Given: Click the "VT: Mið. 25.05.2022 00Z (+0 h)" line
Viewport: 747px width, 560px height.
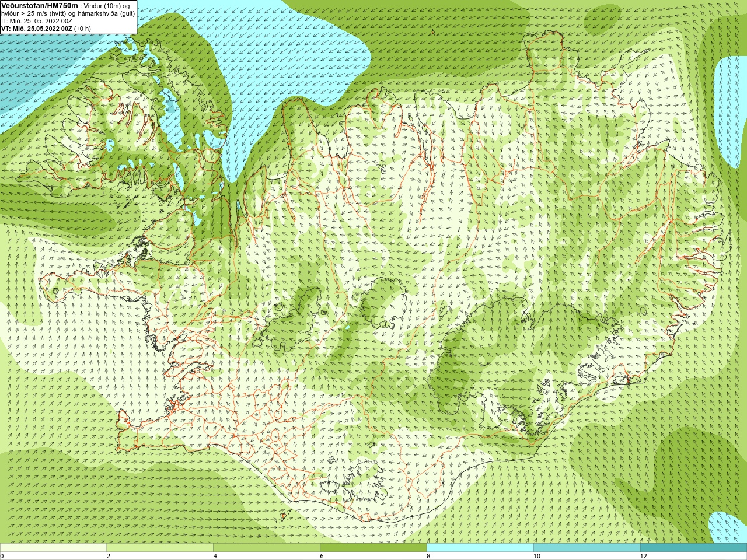Looking at the screenshot, I should pos(46,29).
